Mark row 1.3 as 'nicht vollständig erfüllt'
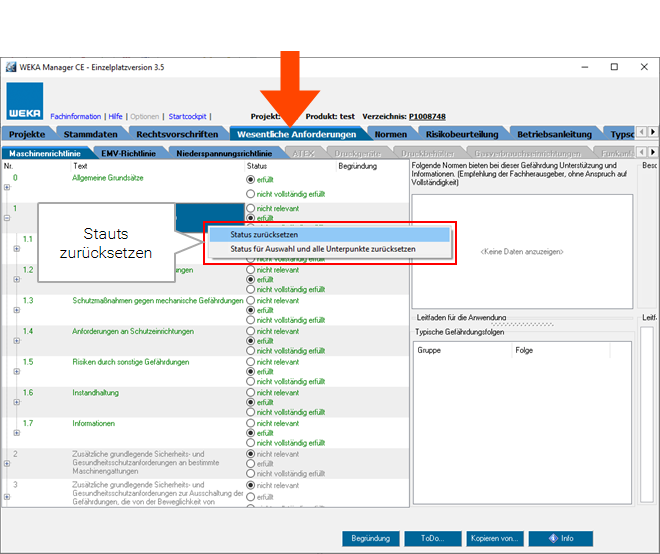 [251, 320]
